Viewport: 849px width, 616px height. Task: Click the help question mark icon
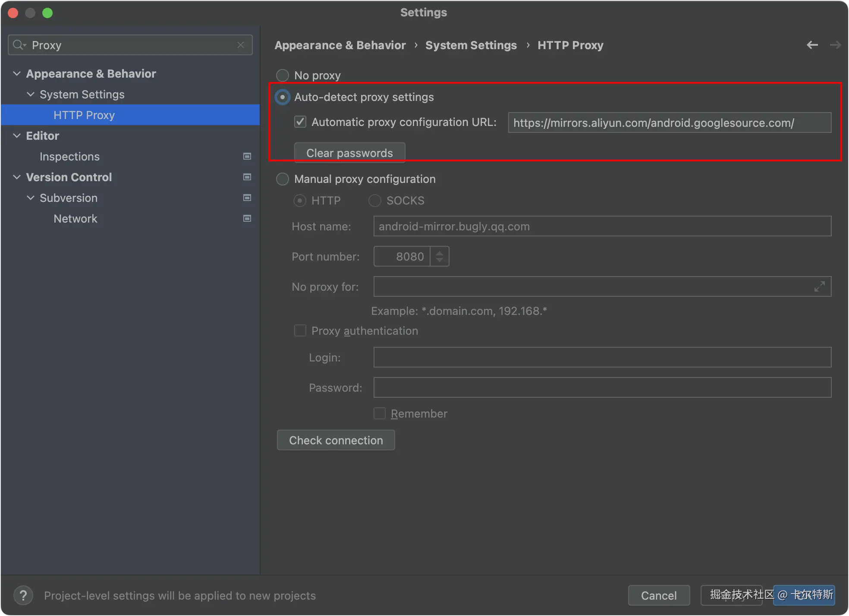click(23, 595)
